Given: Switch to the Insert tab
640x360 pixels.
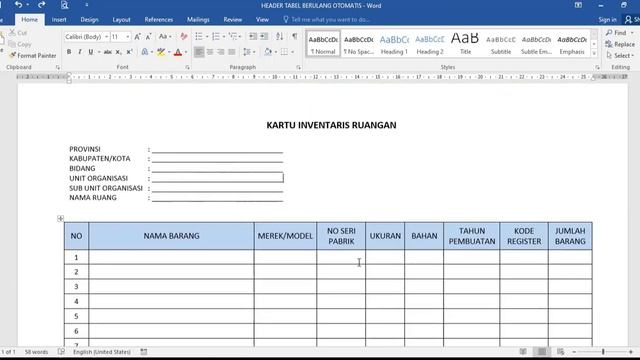Looking at the screenshot, I should click(59, 20).
